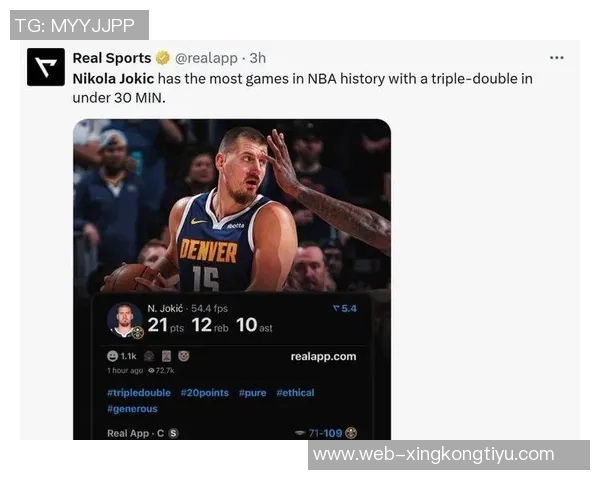Screen dimensions: 600x480
Task: Click the eye views count icon
Action: coord(151,371)
